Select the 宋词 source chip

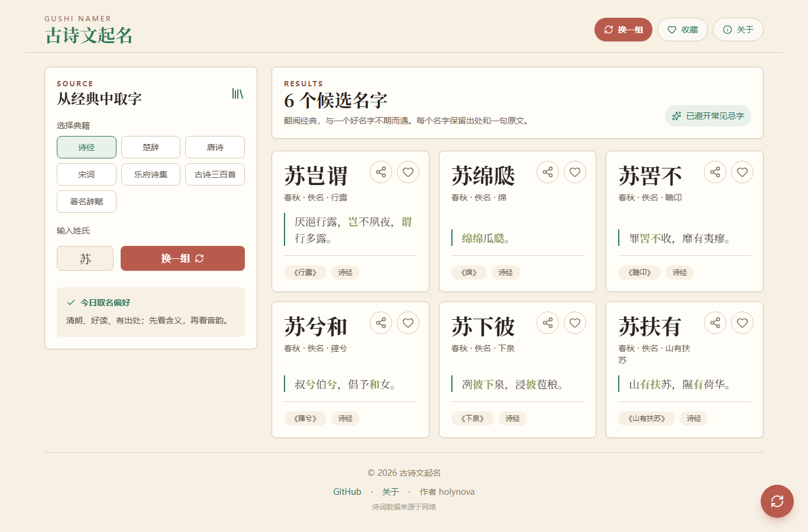pos(86,174)
